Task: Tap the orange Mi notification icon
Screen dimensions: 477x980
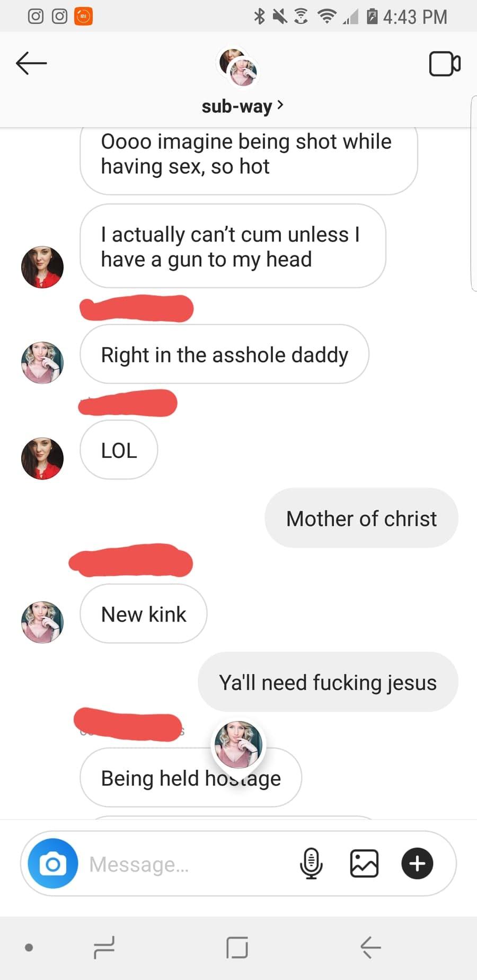Action: 83,16
